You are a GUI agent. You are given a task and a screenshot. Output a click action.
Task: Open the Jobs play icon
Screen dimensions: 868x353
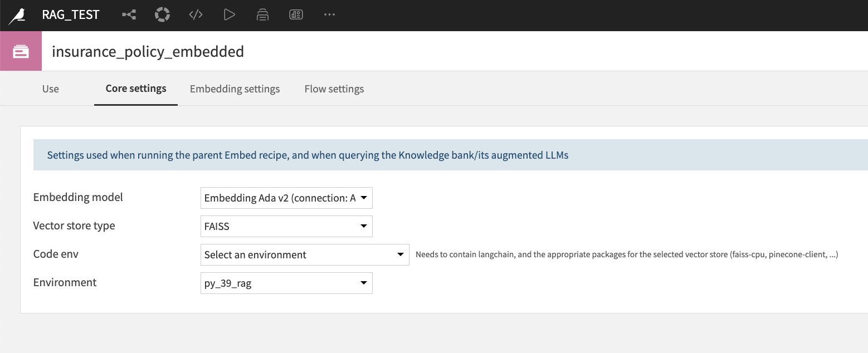(229, 15)
